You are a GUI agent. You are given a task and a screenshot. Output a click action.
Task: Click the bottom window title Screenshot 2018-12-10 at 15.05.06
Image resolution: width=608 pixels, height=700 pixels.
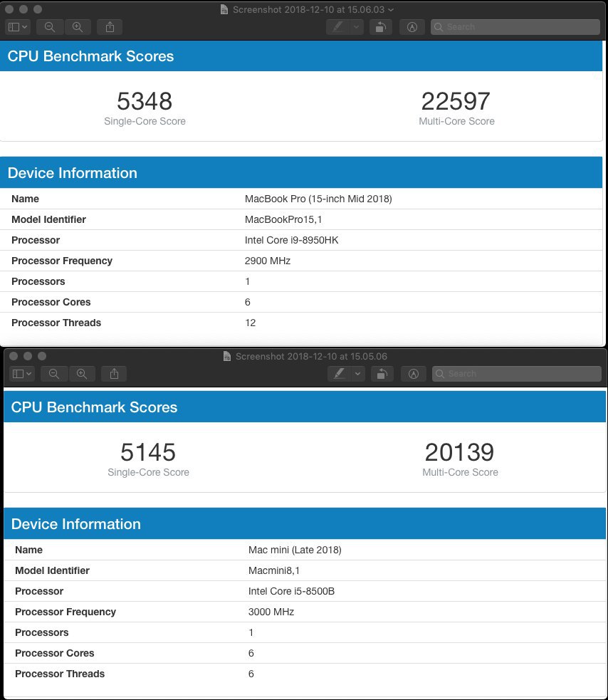pyautogui.click(x=311, y=356)
